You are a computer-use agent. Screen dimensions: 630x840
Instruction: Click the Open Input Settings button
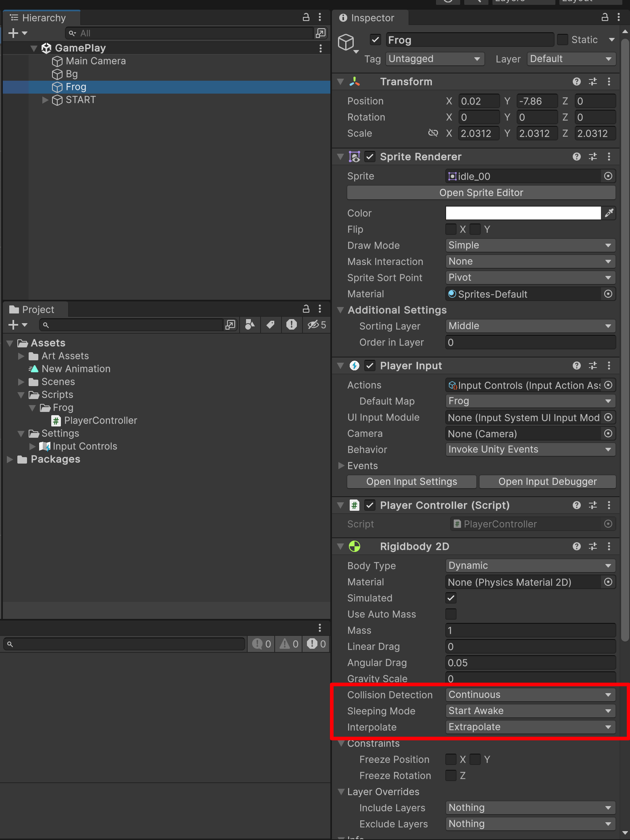click(x=412, y=481)
